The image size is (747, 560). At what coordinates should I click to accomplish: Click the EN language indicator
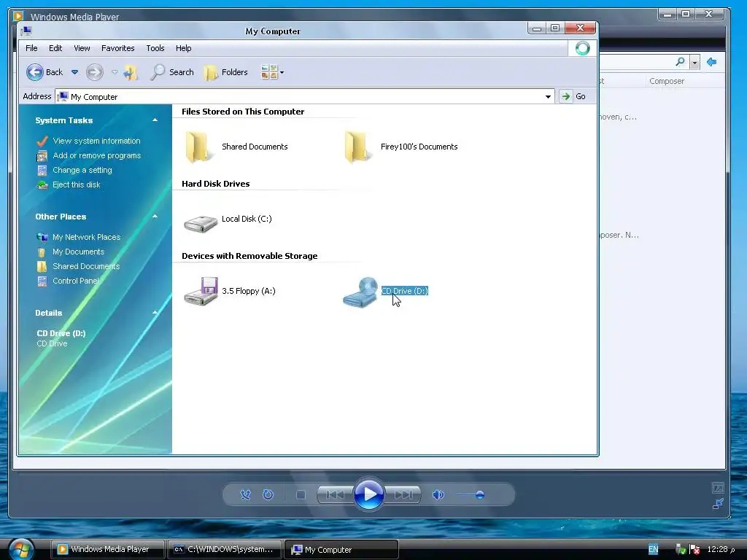[653, 549]
